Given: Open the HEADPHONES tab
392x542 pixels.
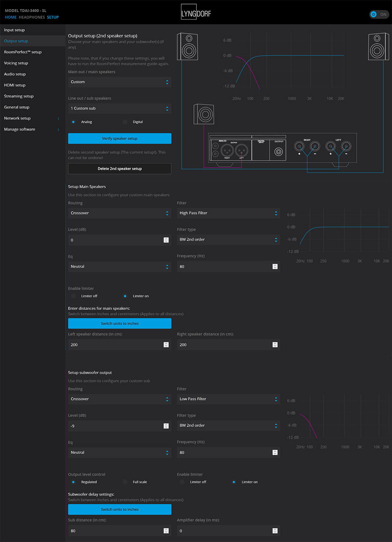Looking at the screenshot, I should (32, 17).
